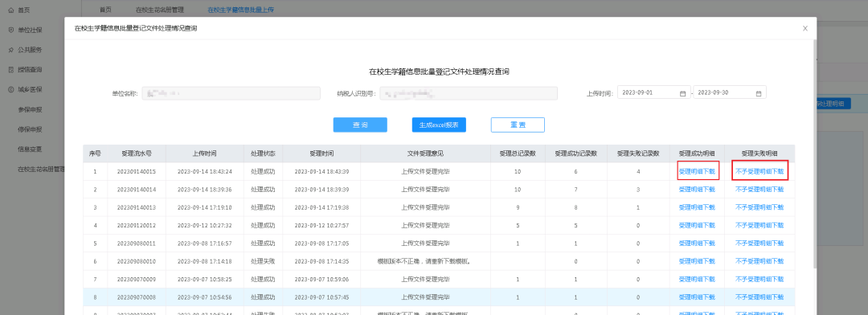
Task: Select 在校生花名册管理 in the sidebar
Action: click(42, 169)
